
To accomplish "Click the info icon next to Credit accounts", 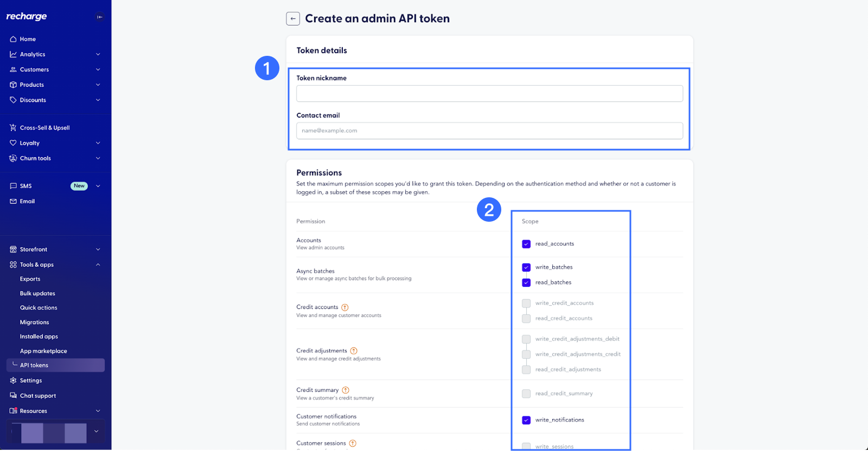I will coord(345,307).
